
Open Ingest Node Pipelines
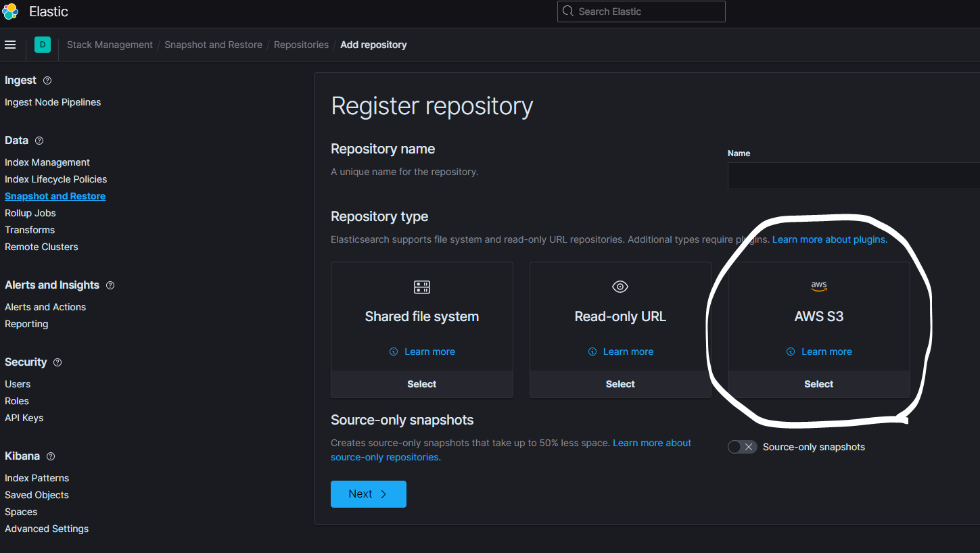coord(53,102)
